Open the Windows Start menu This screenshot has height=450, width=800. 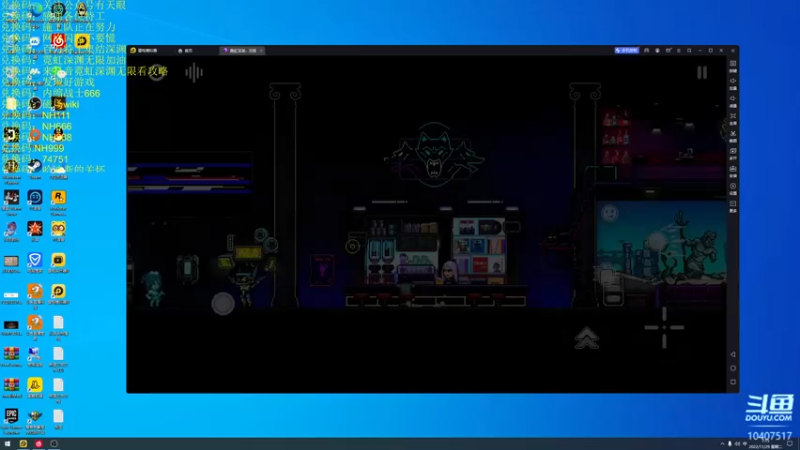coord(7,444)
